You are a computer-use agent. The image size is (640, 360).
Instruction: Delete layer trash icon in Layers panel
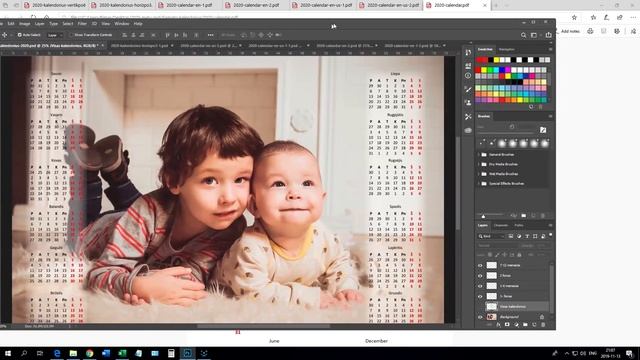pos(543,325)
